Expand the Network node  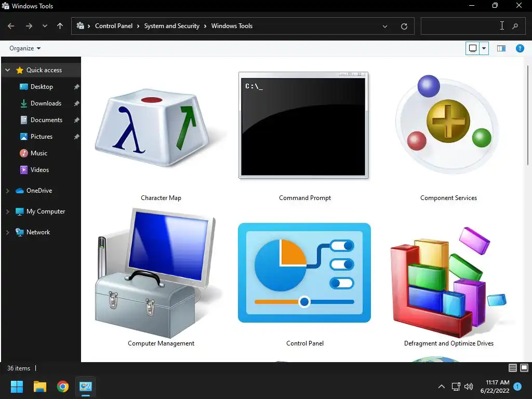tap(7, 232)
